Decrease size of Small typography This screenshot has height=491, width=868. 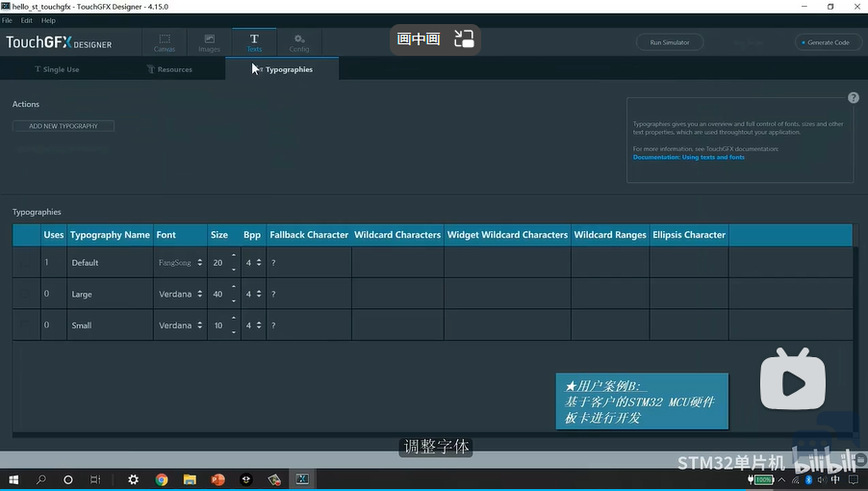(234, 333)
